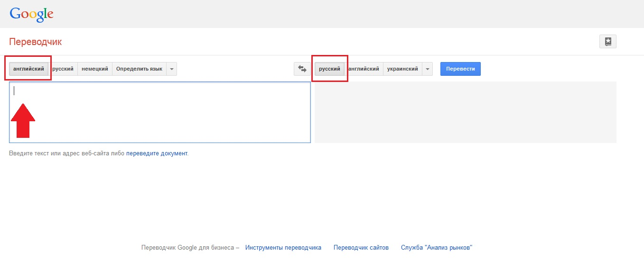
Task: Choose the Определить язык option
Action: pyautogui.click(x=139, y=69)
